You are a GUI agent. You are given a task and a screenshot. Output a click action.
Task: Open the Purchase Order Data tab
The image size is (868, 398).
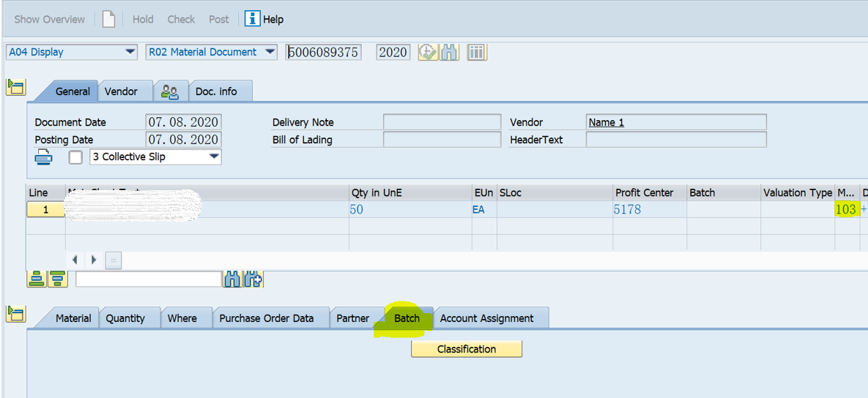click(x=267, y=318)
